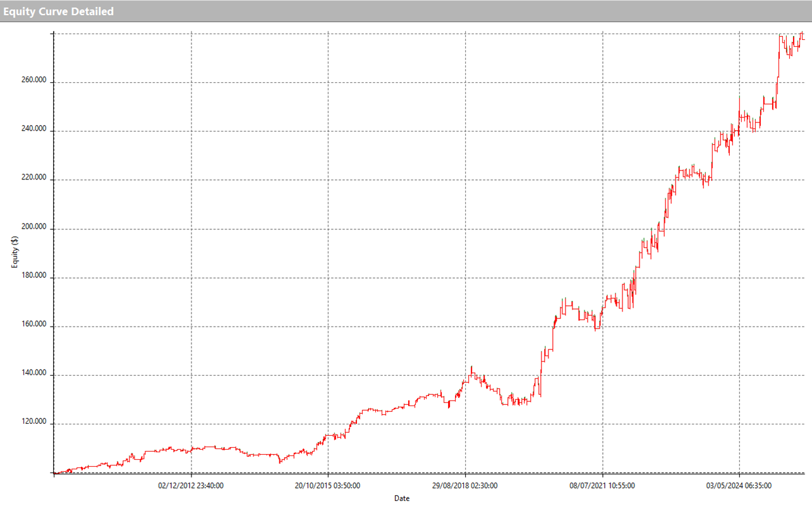The height and width of the screenshot is (506, 812).
Task: Click the Equity Curve Detailed title bar
Action: [x=58, y=11]
